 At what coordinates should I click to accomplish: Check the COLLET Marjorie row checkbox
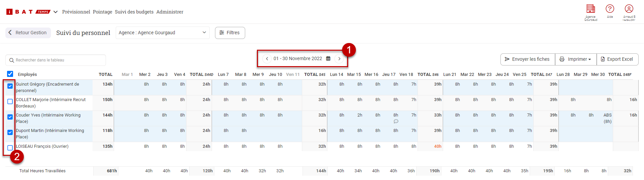[x=10, y=101]
